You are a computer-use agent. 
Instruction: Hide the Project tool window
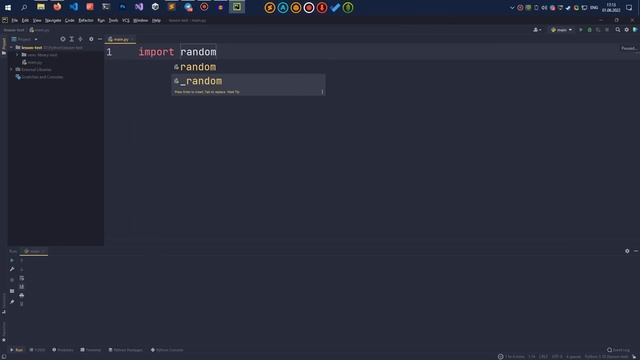tap(100, 39)
